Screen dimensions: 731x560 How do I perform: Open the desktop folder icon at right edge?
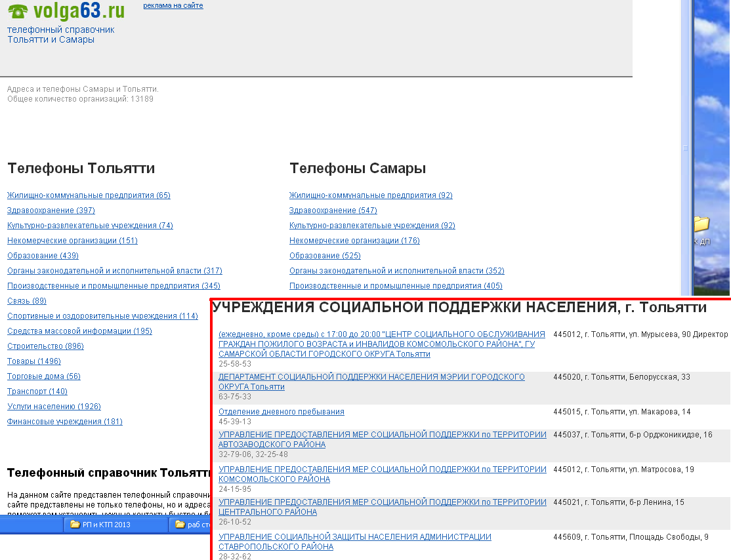701,225
